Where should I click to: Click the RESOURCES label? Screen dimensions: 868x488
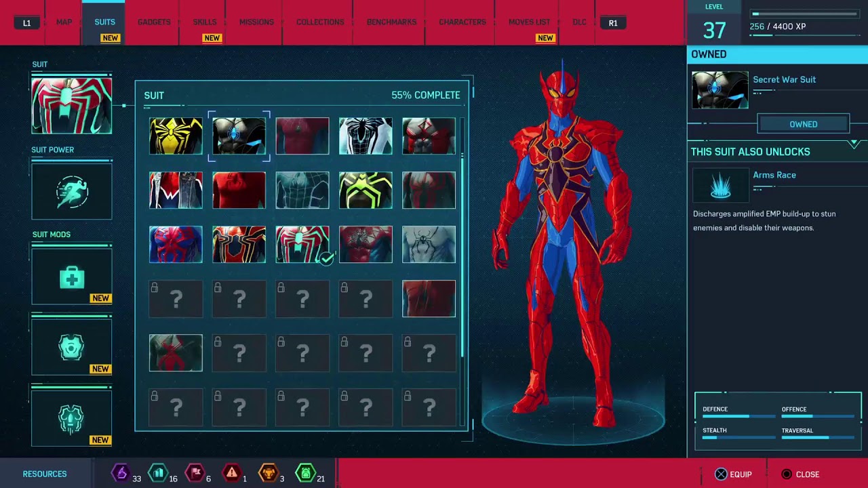coord(45,474)
